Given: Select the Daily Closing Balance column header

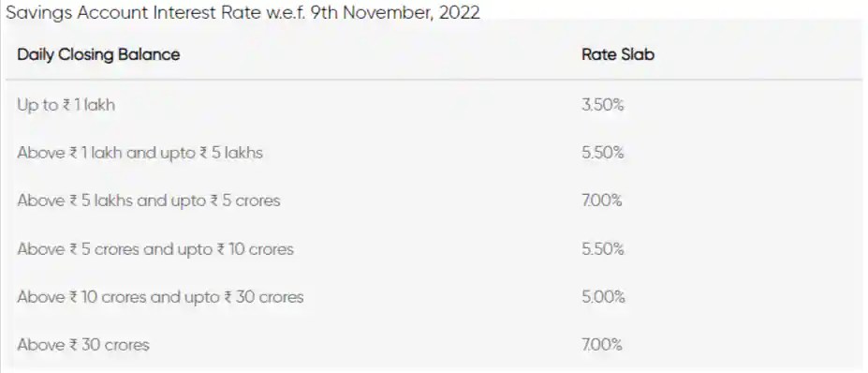Looking at the screenshot, I should 98,55.
